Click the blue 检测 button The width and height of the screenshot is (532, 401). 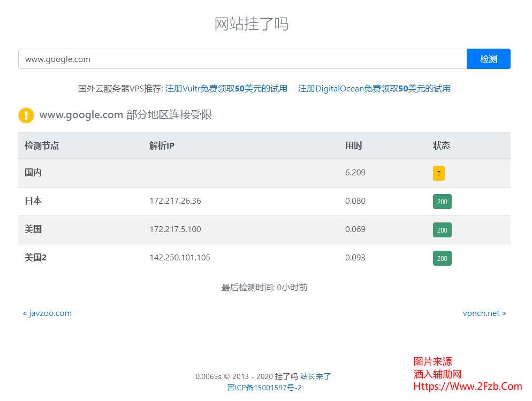[x=488, y=59]
